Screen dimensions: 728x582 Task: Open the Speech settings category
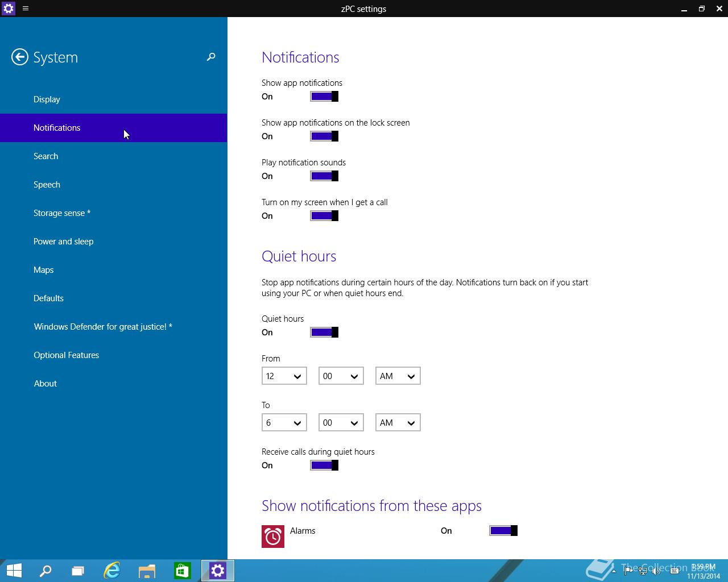(x=114, y=185)
